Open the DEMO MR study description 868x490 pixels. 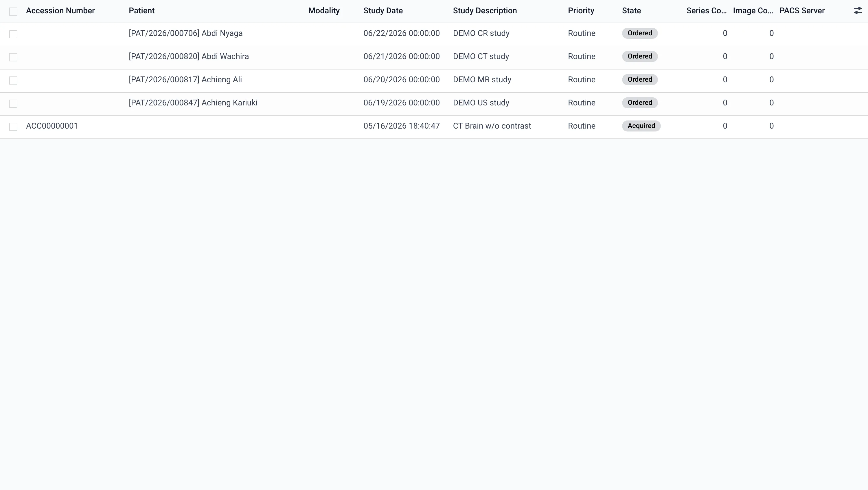tap(482, 80)
